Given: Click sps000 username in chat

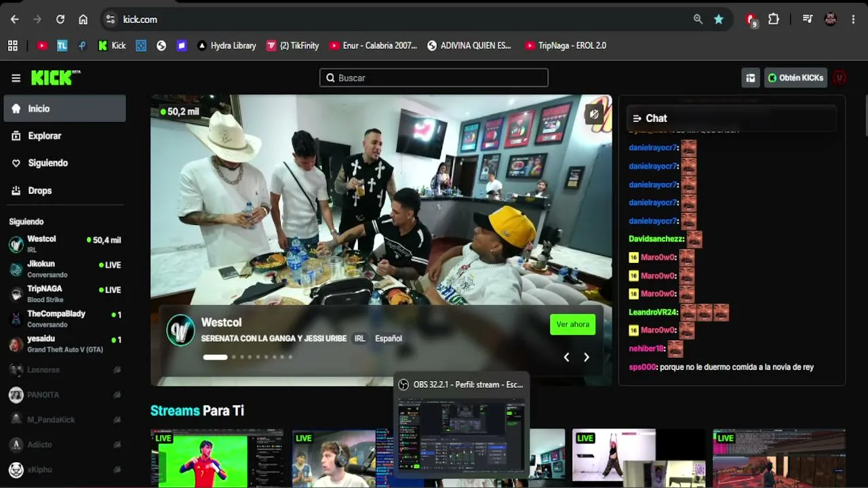Looking at the screenshot, I should click(x=643, y=367).
